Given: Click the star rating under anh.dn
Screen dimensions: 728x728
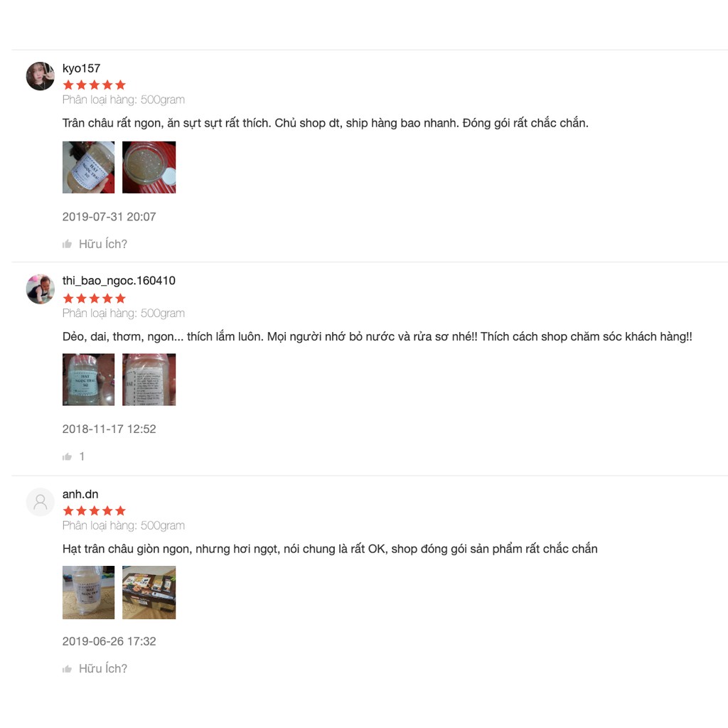Looking at the screenshot, I should [95, 510].
